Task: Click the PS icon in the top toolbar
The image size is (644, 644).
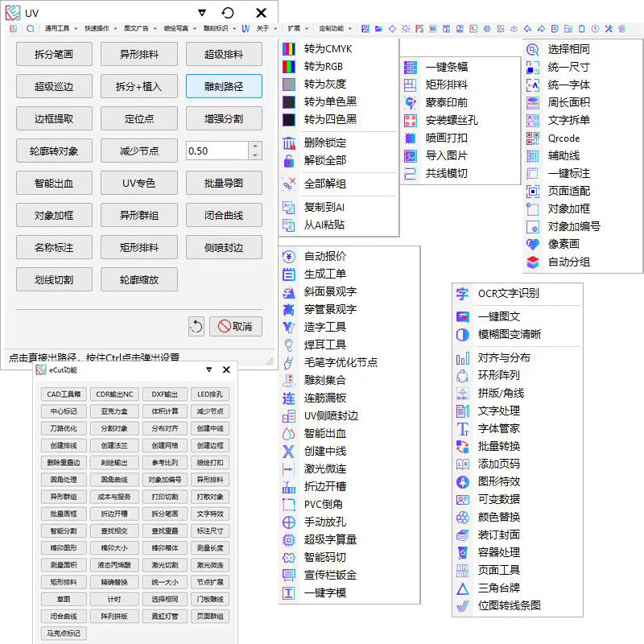Action: tap(419, 29)
